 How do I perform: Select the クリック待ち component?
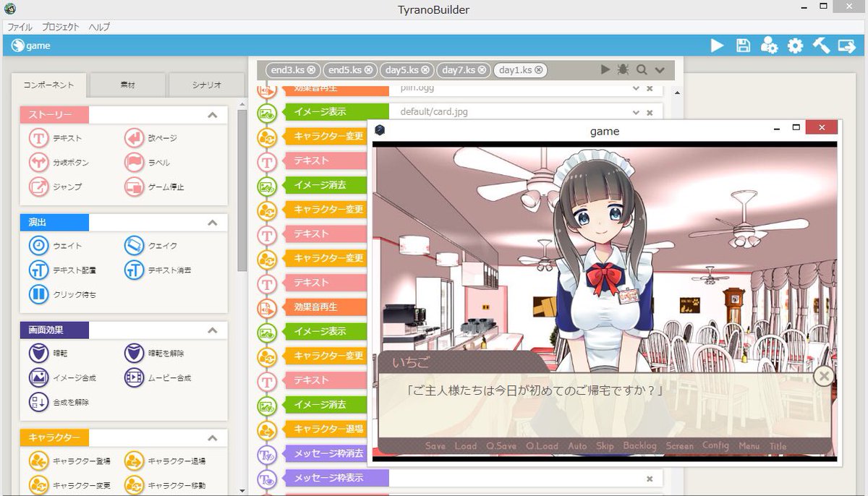[x=63, y=294]
